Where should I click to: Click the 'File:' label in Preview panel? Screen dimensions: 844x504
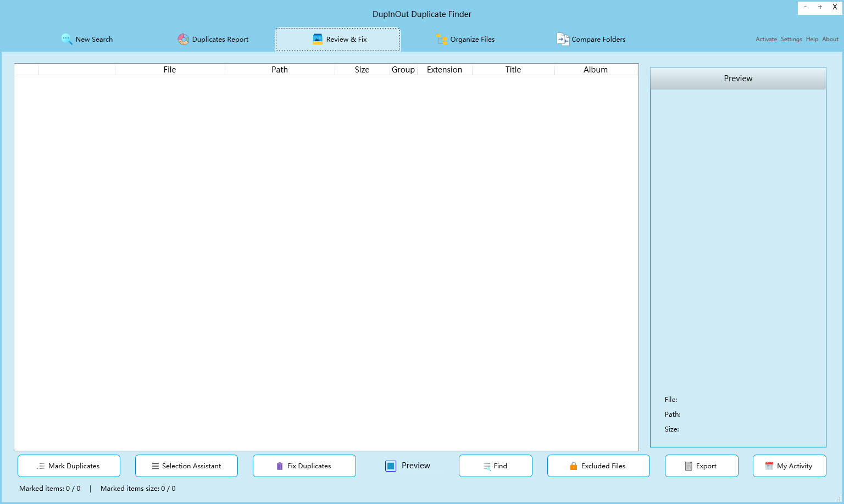(x=671, y=400)
